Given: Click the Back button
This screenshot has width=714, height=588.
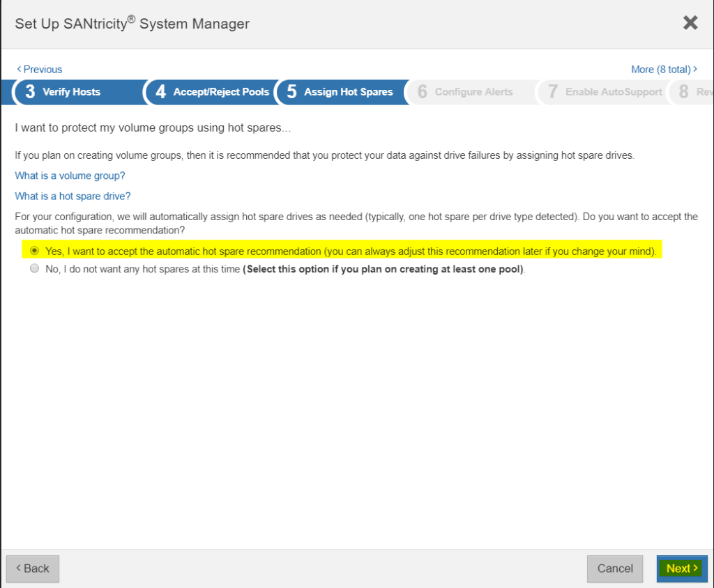Looking at the screenshot, I should click(x=32, y=568).
